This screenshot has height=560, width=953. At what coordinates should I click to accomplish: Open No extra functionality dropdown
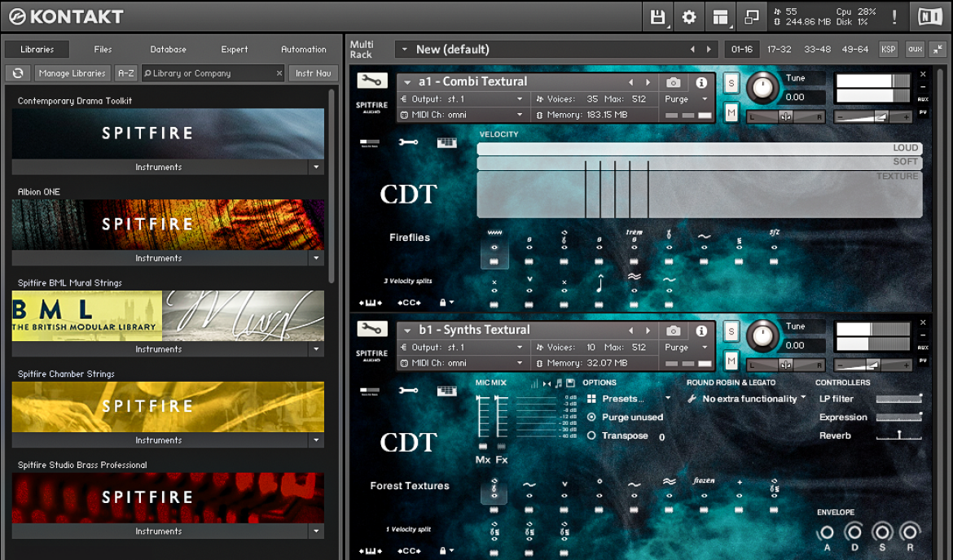tap(803, 399)
